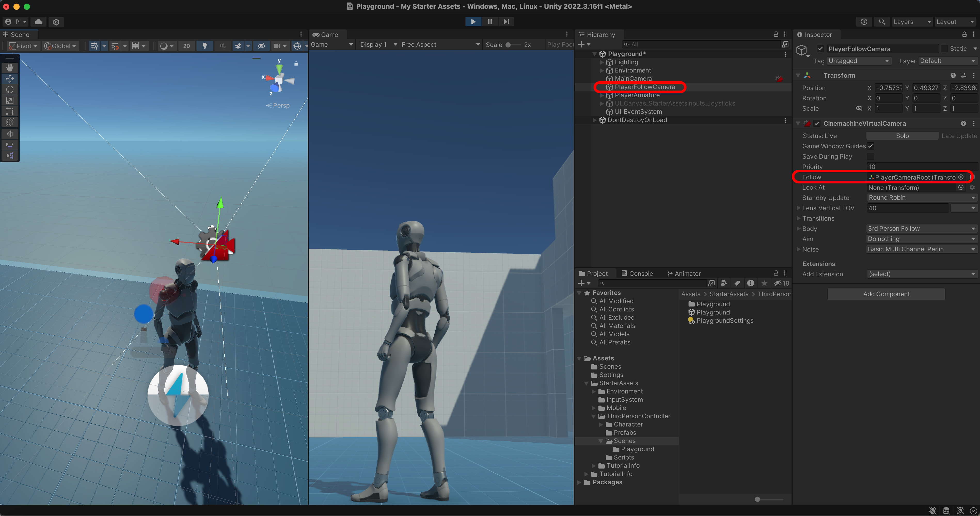This screenshot has height=516, width=980.
Task: Uncheck the Game Window Guides checkbox
Action: [x=871, y=146]
